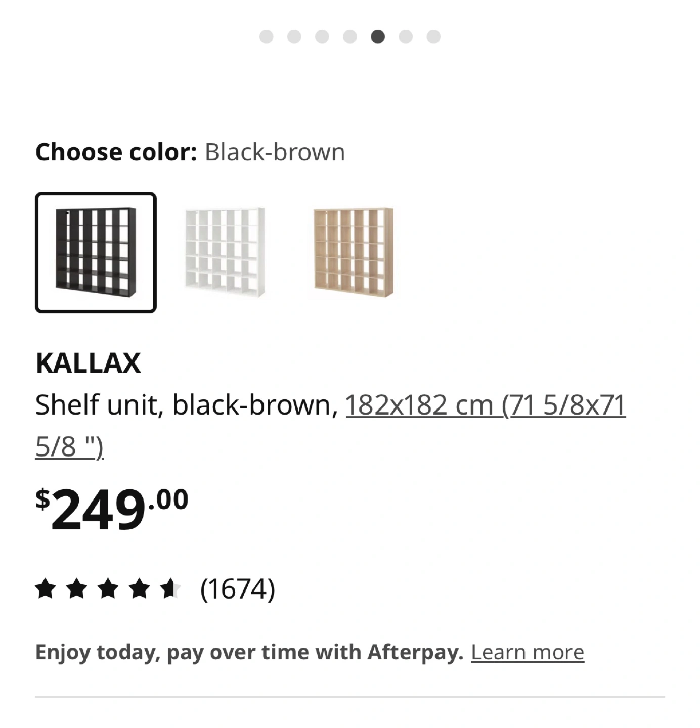The width and height of the screenshot is (700, 728).
Task: Select the black-brown KALLAX color option
Action: 96,252
